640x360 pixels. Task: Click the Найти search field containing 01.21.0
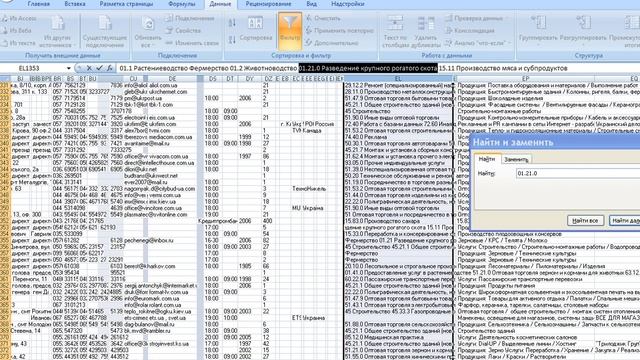[577, 173]
